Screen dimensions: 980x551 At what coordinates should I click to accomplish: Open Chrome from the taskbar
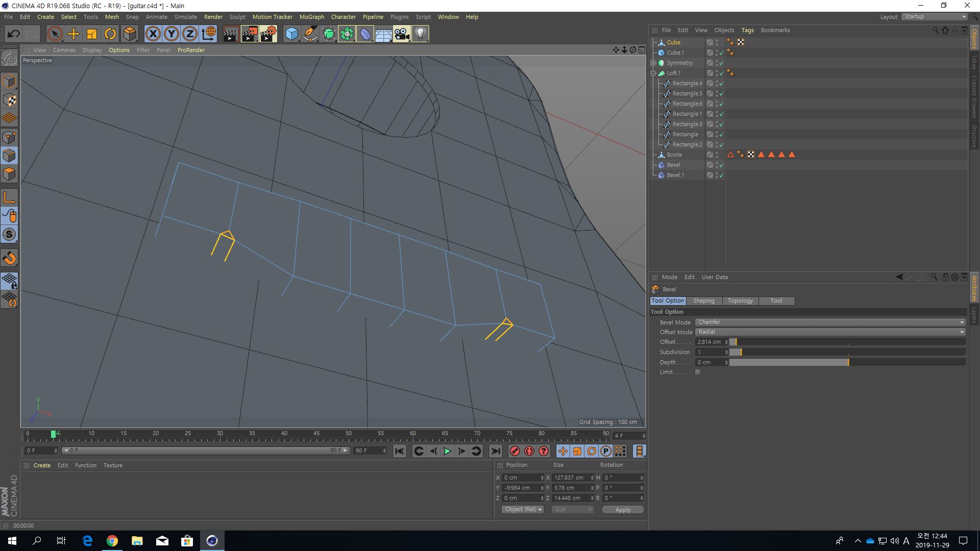112,541
